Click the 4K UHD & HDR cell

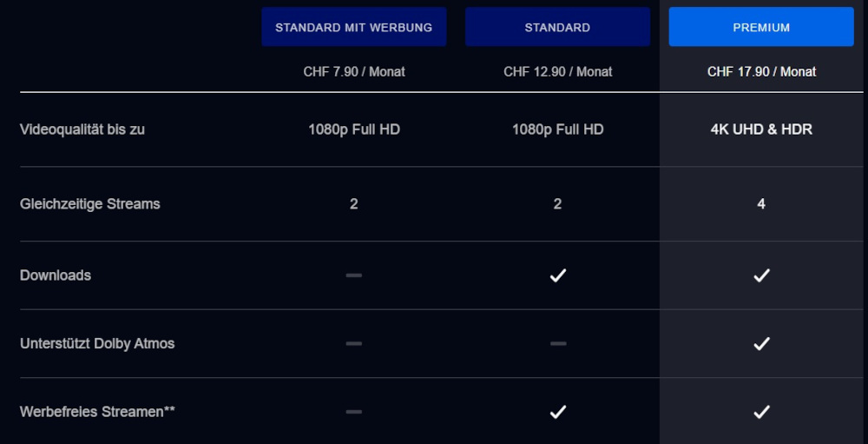[x=761, y=129]
